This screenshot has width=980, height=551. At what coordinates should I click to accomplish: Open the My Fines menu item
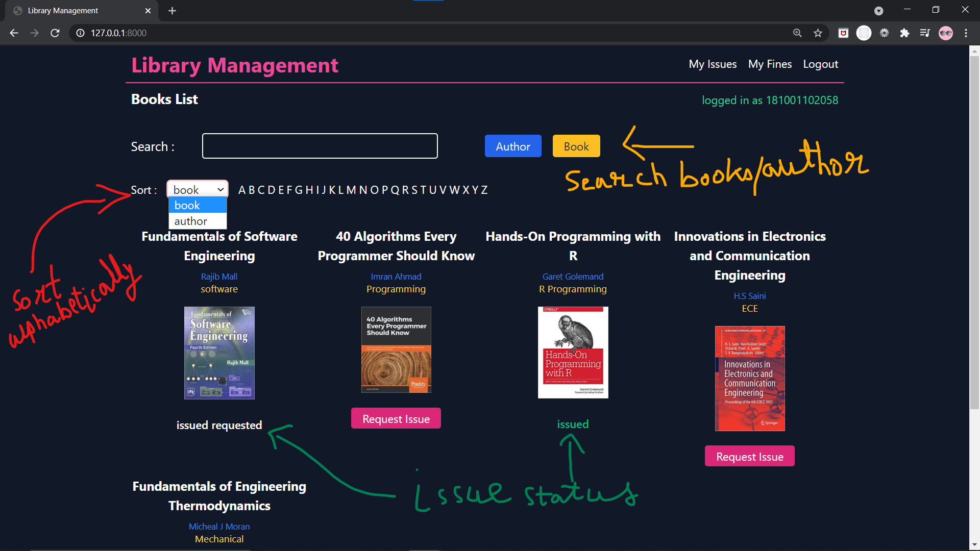point(770,64)
